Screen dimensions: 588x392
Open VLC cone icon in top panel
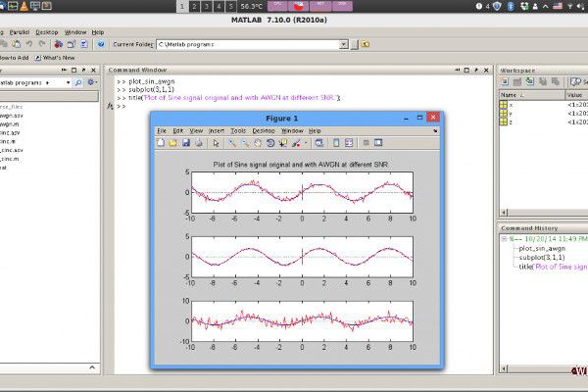click(24, 6)
